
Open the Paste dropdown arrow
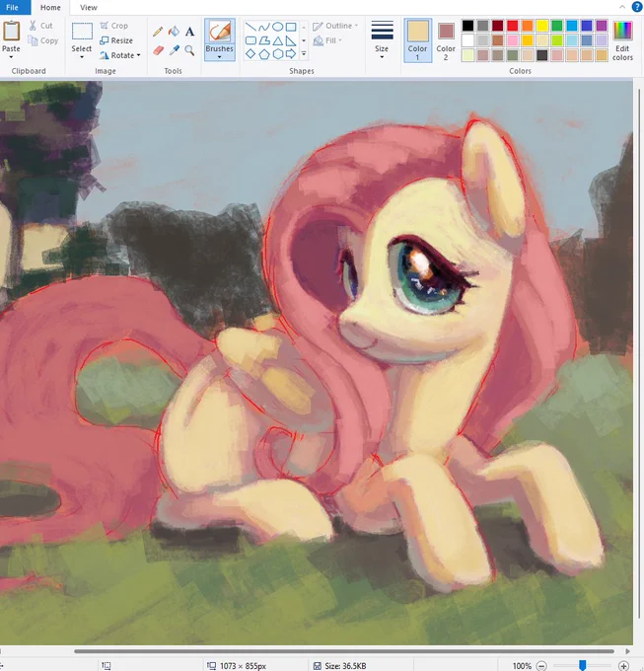pyautogui.click(x=11, y=57)
